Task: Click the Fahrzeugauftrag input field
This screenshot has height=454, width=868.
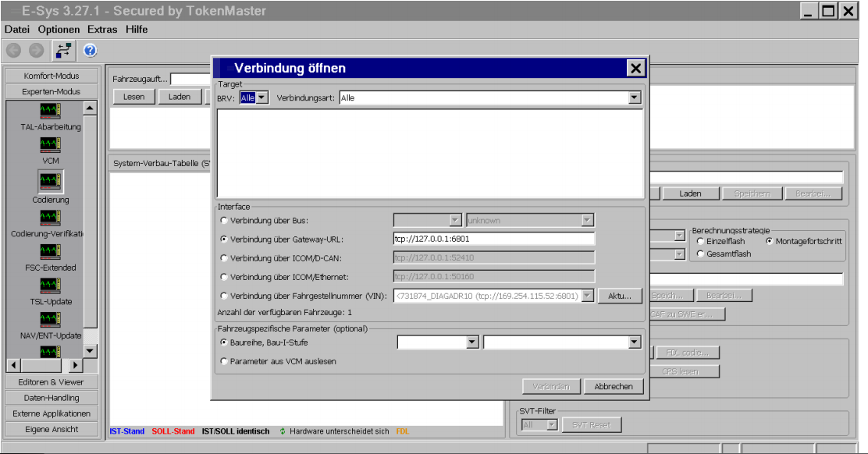Action: (191, 79)
